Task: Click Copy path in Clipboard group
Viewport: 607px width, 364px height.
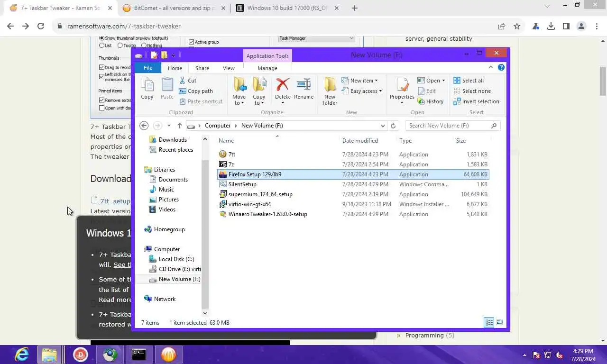Action: coord(196,91)
